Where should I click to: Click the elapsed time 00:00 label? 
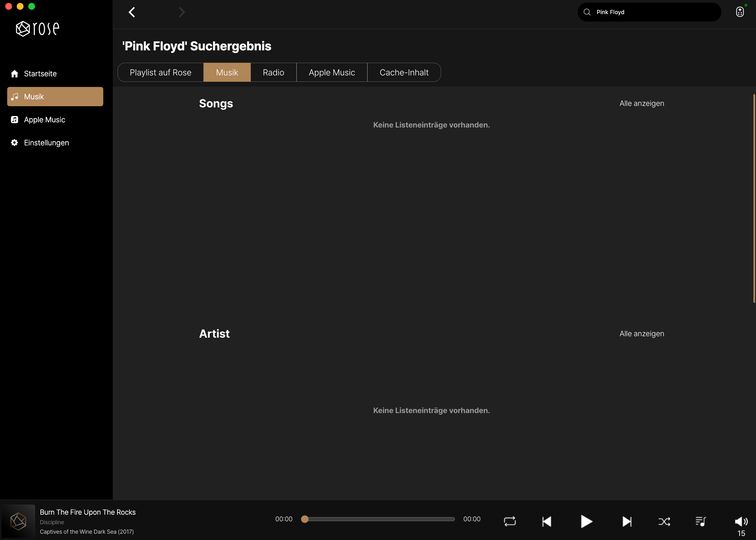[284, 519]
